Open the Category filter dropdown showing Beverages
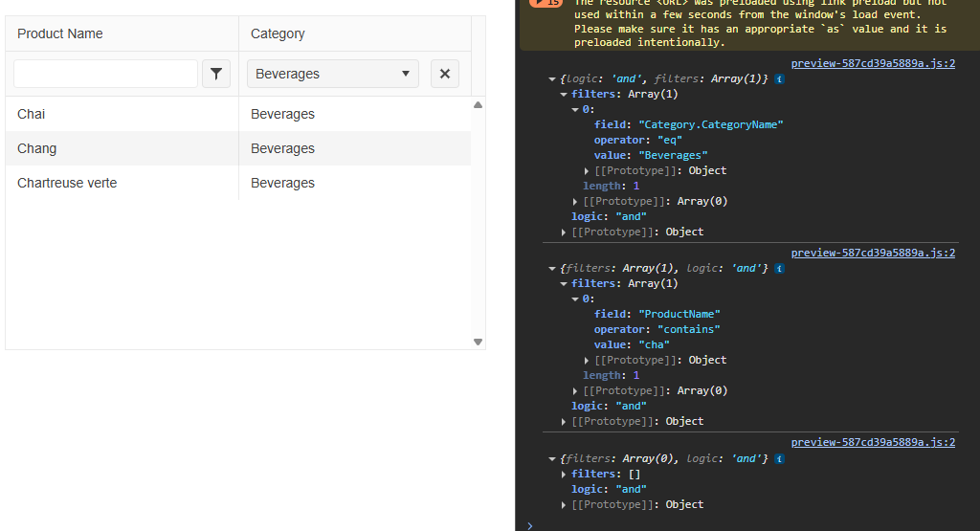The image size is (980, 531). tap(332, 74)
